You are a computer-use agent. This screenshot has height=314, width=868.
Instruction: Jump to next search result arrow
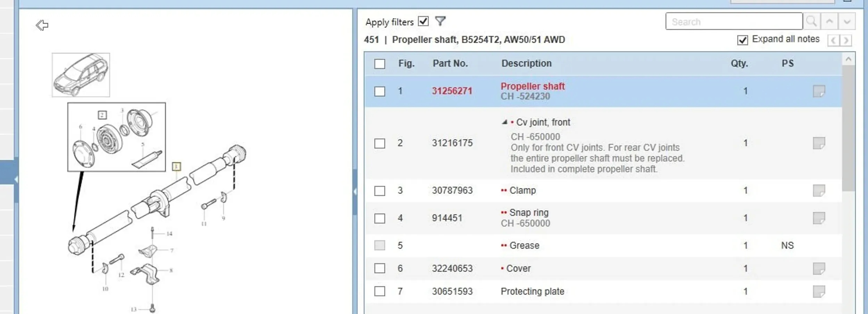click(847, 22)
